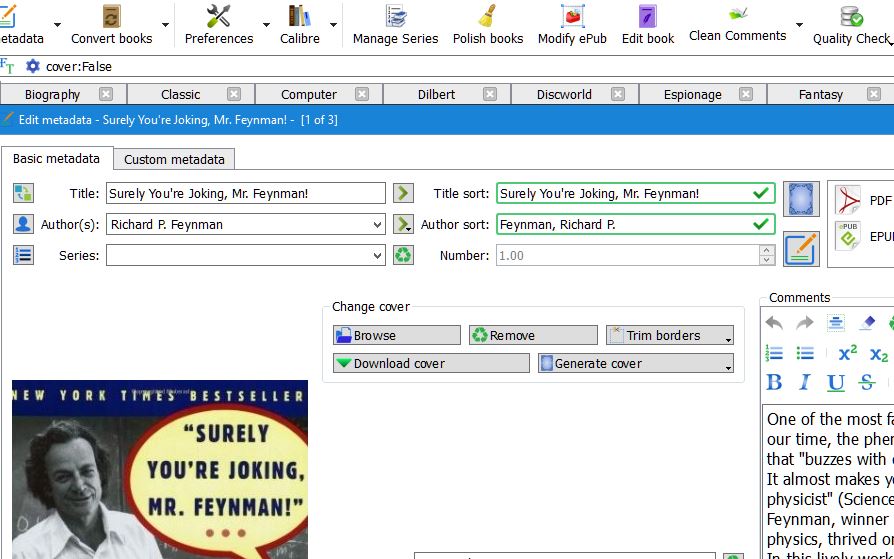This screenshot has height=559, width=894.
Task: Select the EPUB format icon
Action: click(x=848, y=236)
